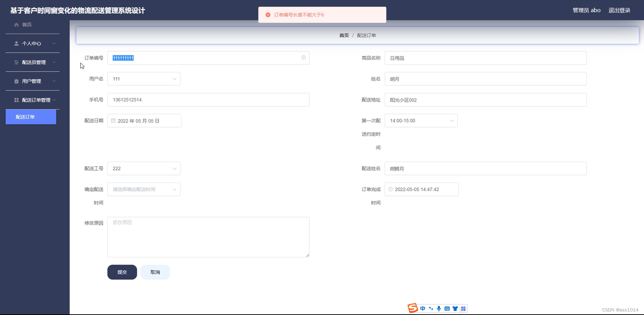644x315 pixels.
Task: Collapse the 配送订单管理 menu chevron
Action: click(54, 100)
